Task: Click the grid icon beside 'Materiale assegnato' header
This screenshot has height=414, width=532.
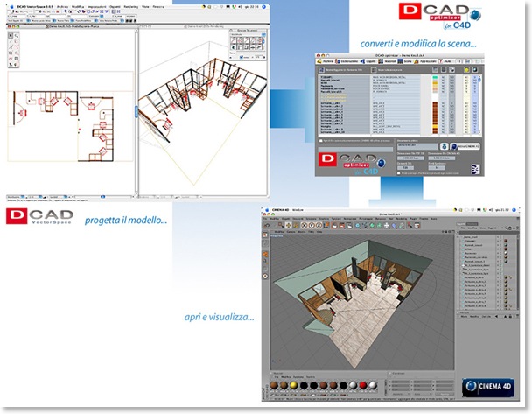Action: click(374, 70)
